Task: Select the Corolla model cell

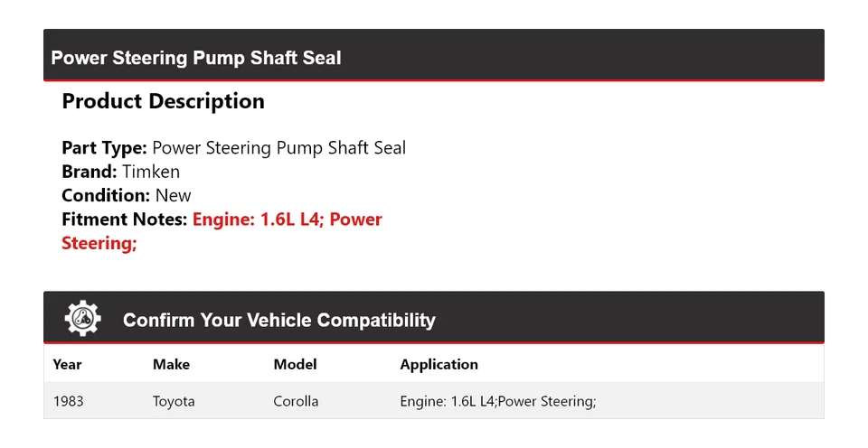Action: click(x=296, y=401)
